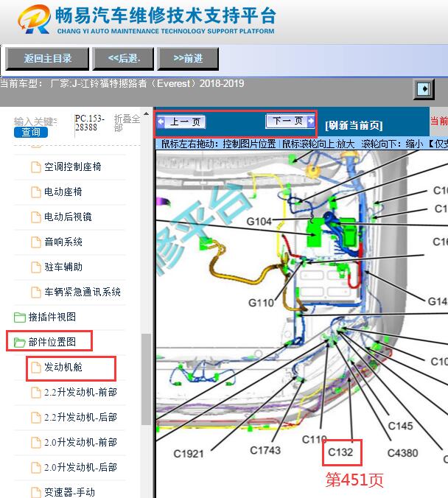Click the C4380 connector label
Viewport: 448px width, 498px height.
[402, 453]
